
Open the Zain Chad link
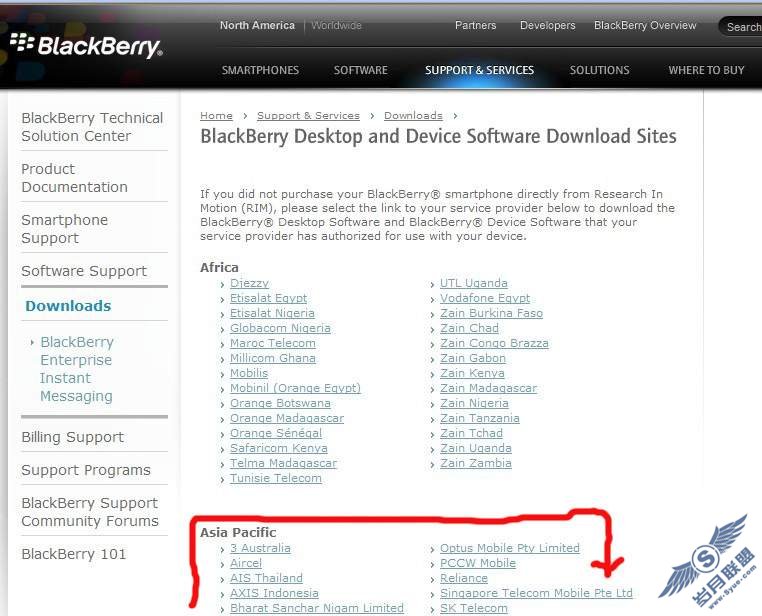point(469,328)
